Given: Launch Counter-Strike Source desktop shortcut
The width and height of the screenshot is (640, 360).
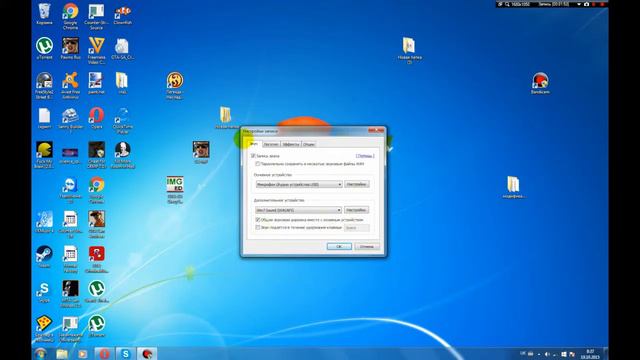Looking at the screenshot, I should (x=96, y=16).
